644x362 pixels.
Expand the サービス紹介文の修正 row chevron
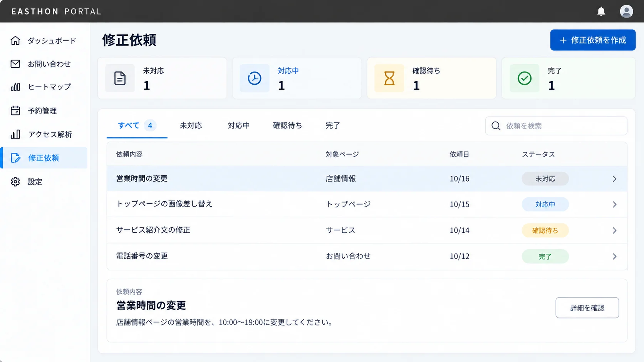[614, 230]
